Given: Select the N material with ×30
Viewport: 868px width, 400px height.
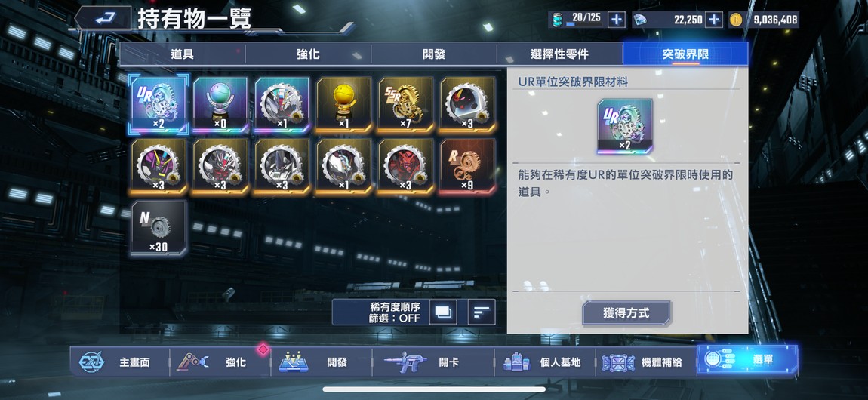Looking at the screenshot, I should pos(159,228).
